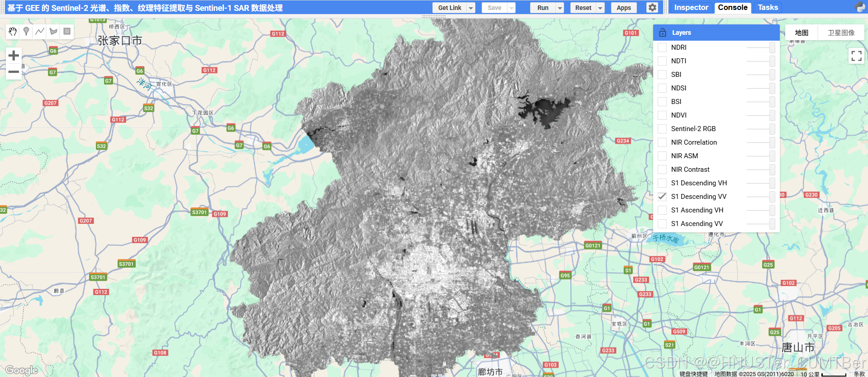
Task: Switch to 地图 map view
Action: coord(802,33)
